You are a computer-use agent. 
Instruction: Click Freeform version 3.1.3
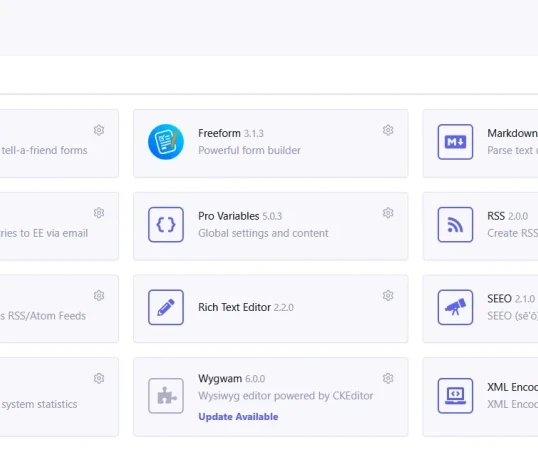254,133
